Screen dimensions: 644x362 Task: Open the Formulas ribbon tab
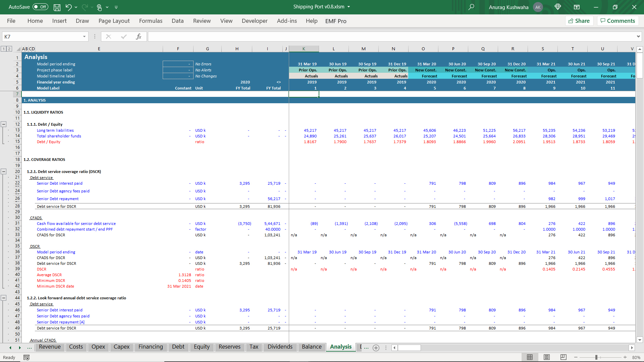tap(151, 21)
